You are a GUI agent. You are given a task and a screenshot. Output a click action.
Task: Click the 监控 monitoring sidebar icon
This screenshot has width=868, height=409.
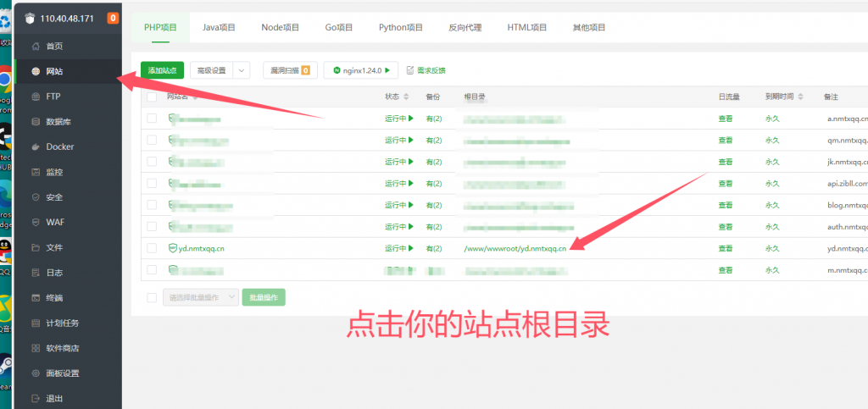pos(36,172)
